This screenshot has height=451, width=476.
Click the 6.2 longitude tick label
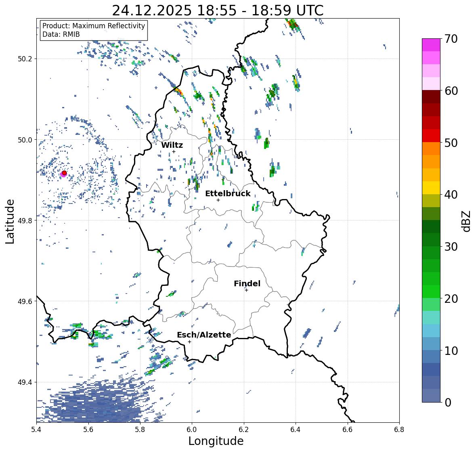244,430
